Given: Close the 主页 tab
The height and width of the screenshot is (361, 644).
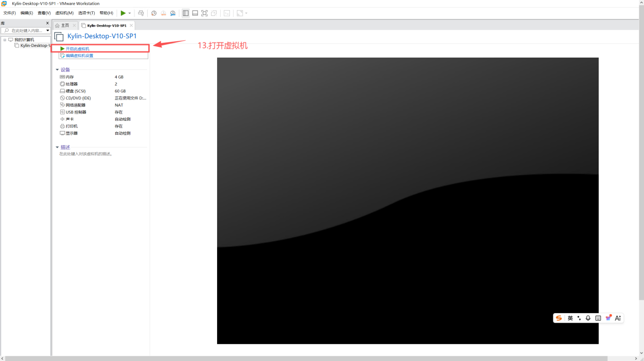Looking at the screenshot, I should 74,25.
